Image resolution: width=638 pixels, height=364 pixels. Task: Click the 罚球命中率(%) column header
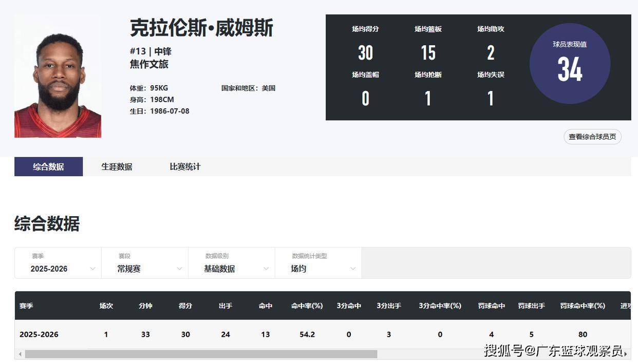click(583, 306)
